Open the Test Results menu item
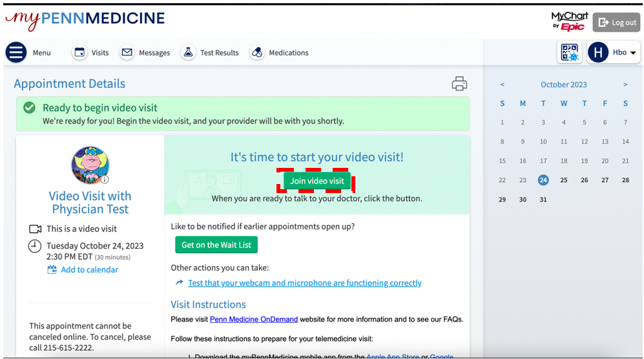This screenshot has width=644, height=359. (x=220, y=52)
